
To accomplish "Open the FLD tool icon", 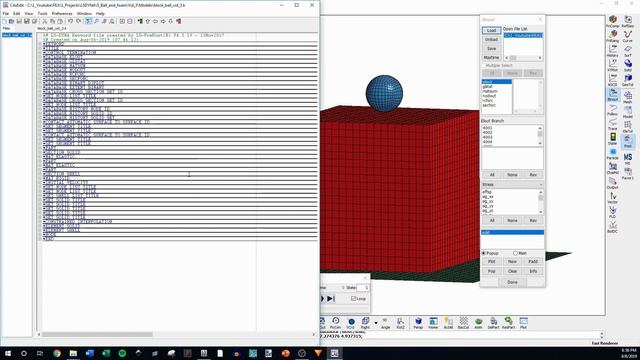I will click(613, 212).
